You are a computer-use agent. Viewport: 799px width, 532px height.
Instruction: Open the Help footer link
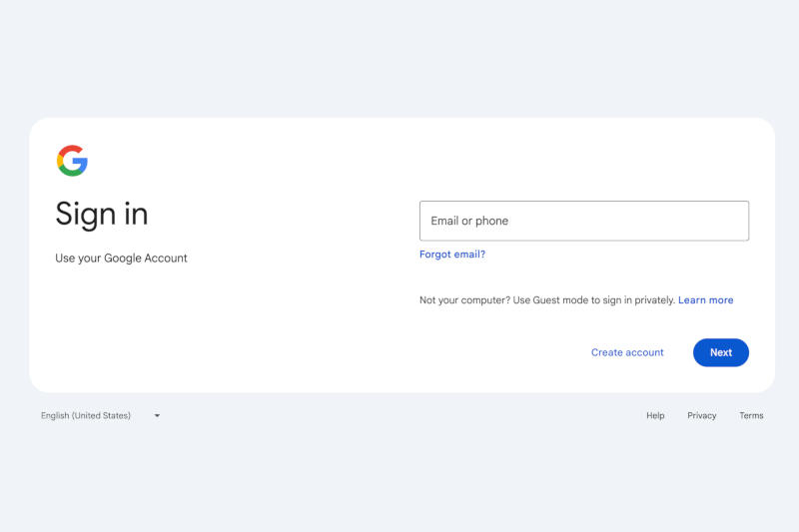click(x=655, y=415)
